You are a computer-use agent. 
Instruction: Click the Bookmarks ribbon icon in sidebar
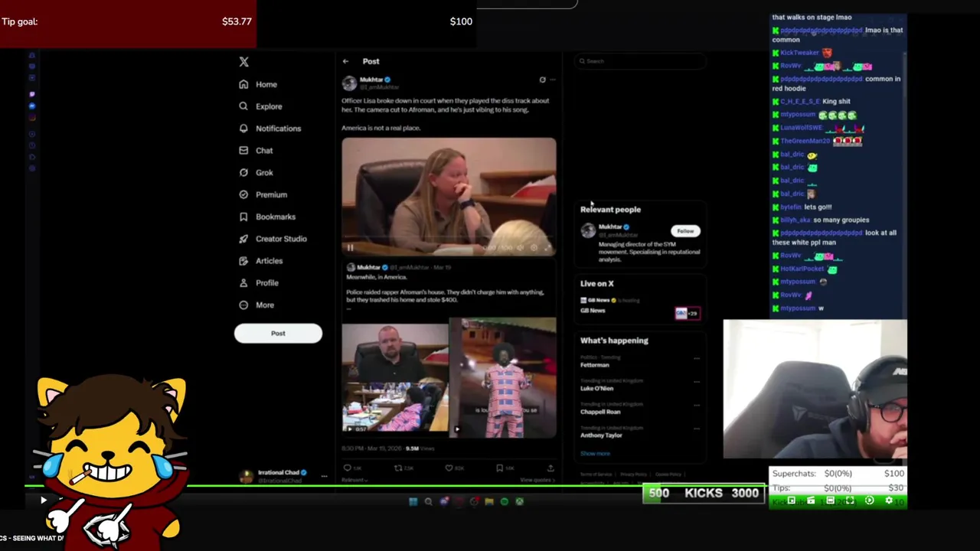pos(243,217)
